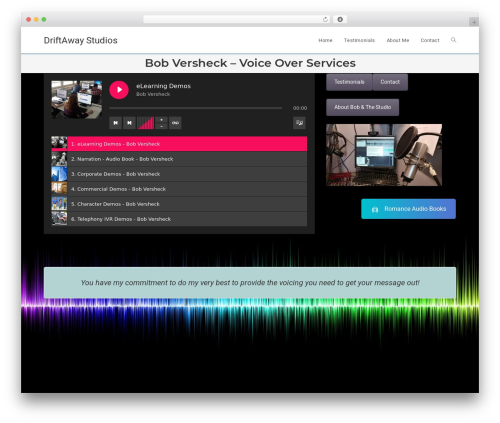This screenshot has height=423, width=500.
Task: Click the eLearning Demos album artwork
Action: tap(77, 99)
